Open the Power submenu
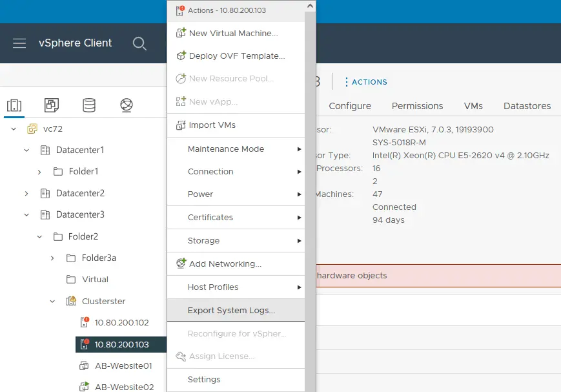 pos(236,194)
